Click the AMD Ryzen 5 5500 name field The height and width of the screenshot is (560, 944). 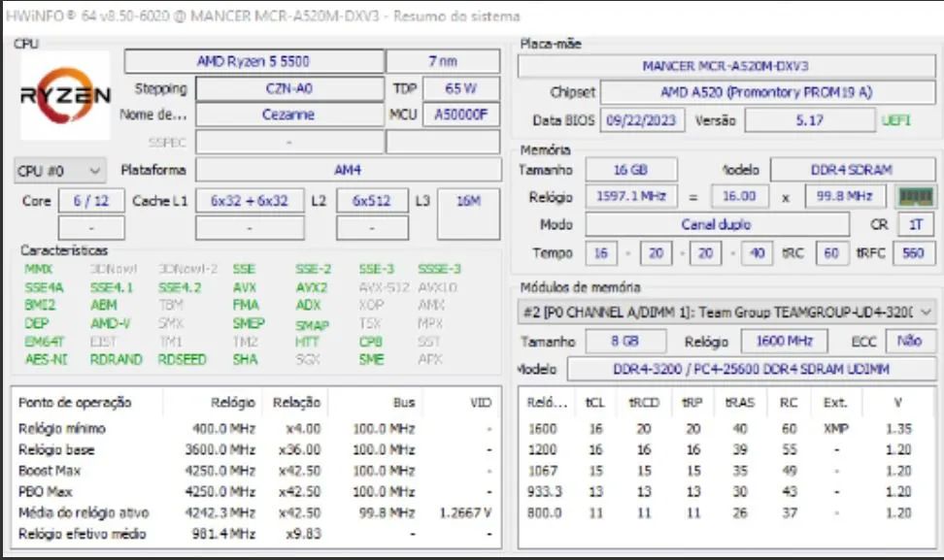[x=253, y=61]
